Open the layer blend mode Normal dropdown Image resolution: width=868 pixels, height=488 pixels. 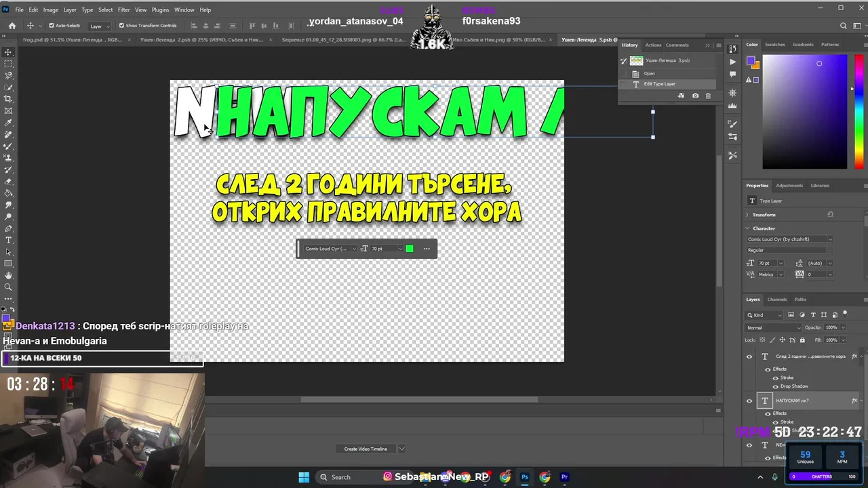click(773, 327)
